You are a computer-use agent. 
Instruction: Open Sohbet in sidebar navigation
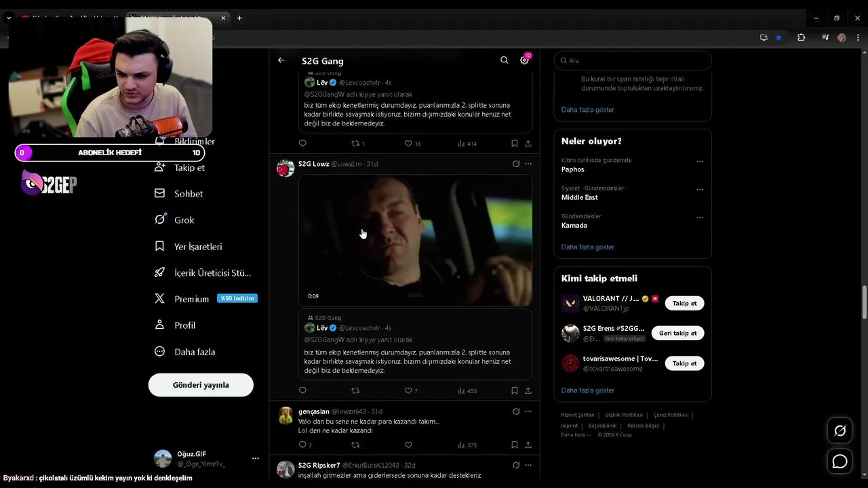click(x=179, y=194)
